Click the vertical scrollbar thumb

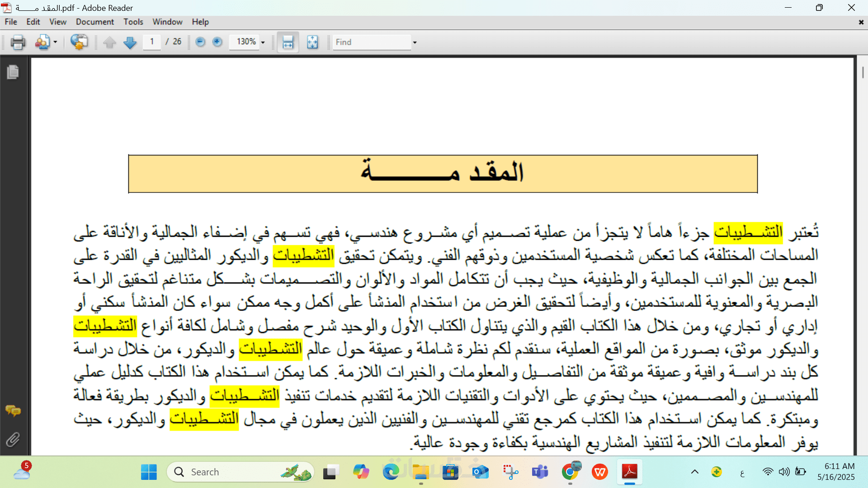[863, 72]
